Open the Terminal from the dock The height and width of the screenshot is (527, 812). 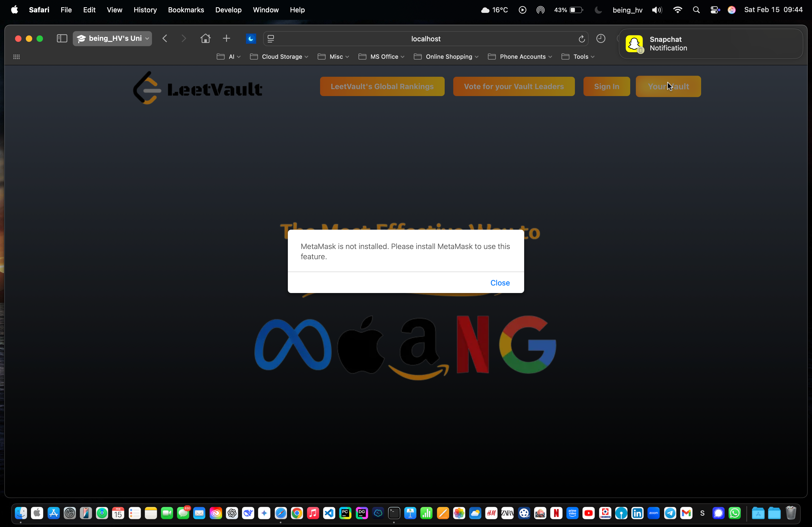coord(394,513)
